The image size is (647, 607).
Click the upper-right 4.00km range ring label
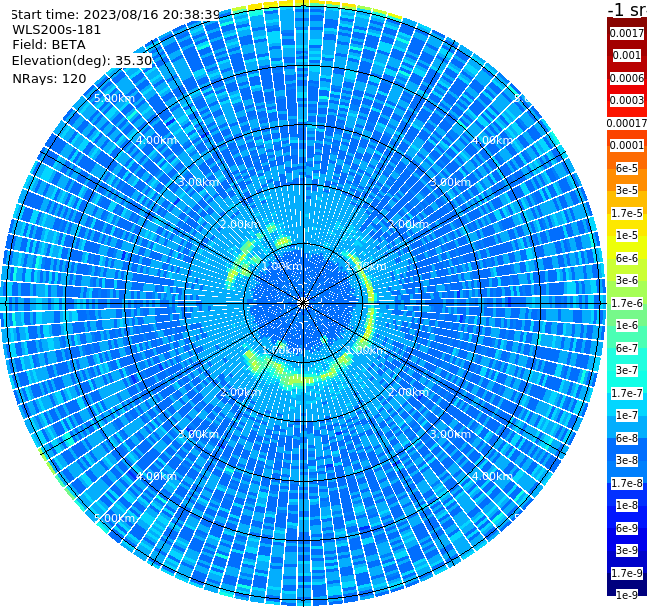492,140
